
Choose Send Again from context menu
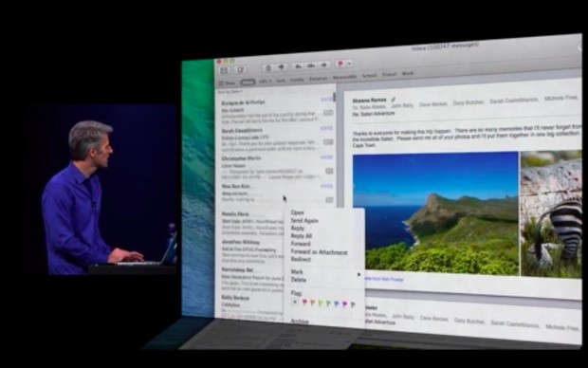click(304, 221)
